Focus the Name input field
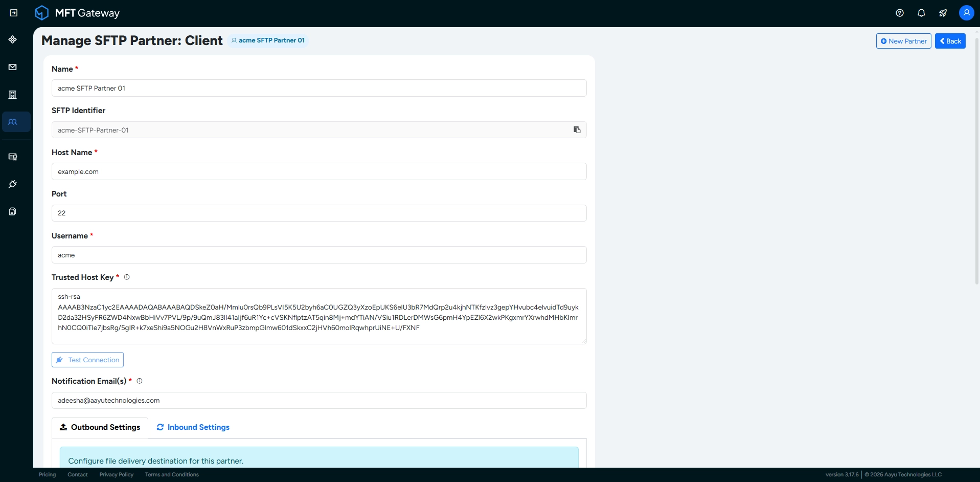This screenshot has width=980, height=482. 319,88
